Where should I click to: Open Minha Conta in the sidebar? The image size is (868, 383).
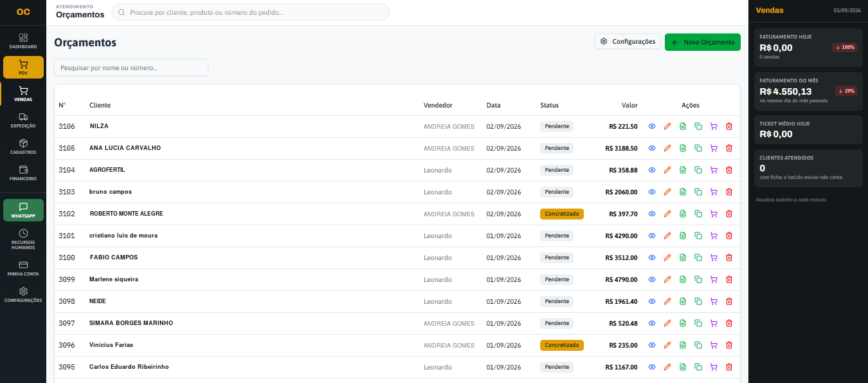23,268
